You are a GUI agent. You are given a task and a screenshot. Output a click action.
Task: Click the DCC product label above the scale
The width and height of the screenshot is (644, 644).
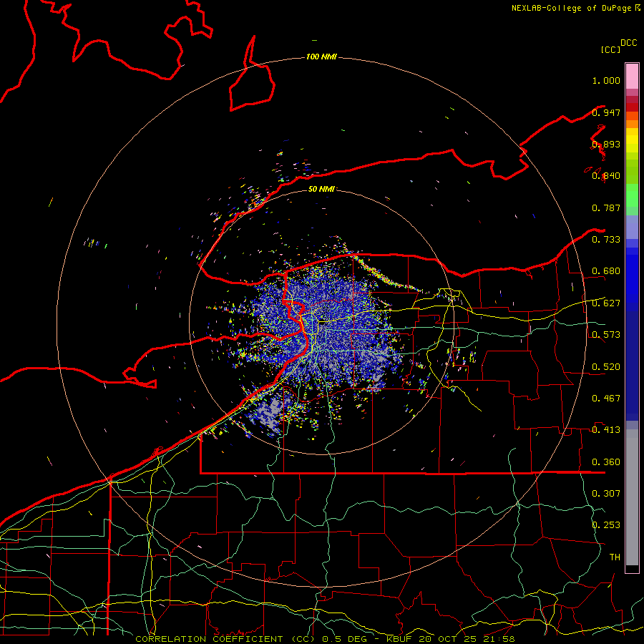pos(628,43)
